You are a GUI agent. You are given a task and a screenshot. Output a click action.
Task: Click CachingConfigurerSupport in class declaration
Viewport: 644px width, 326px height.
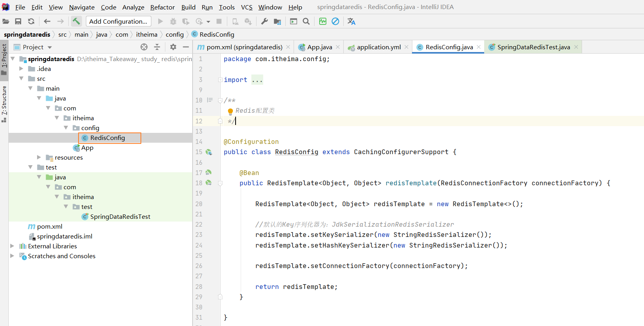(x=401, y=152)
